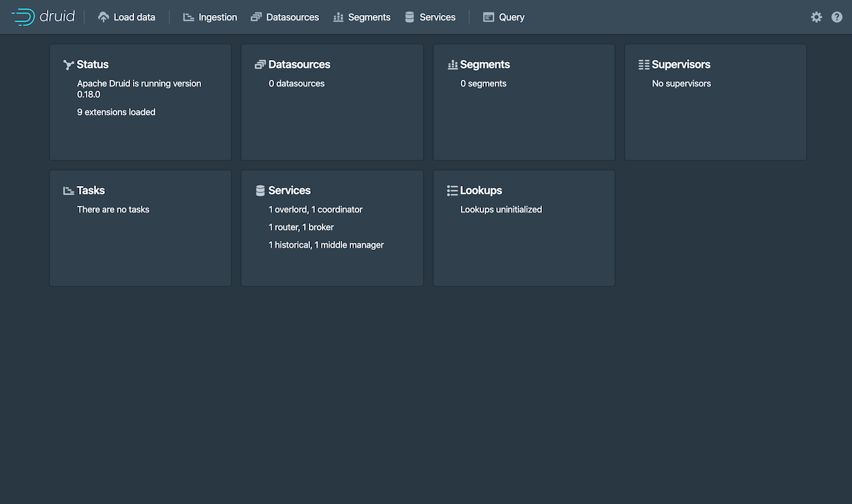The height and width of the screenshot is (504, 852).
Task: Open the help question mark menu
Action: [x=837, y=17]
